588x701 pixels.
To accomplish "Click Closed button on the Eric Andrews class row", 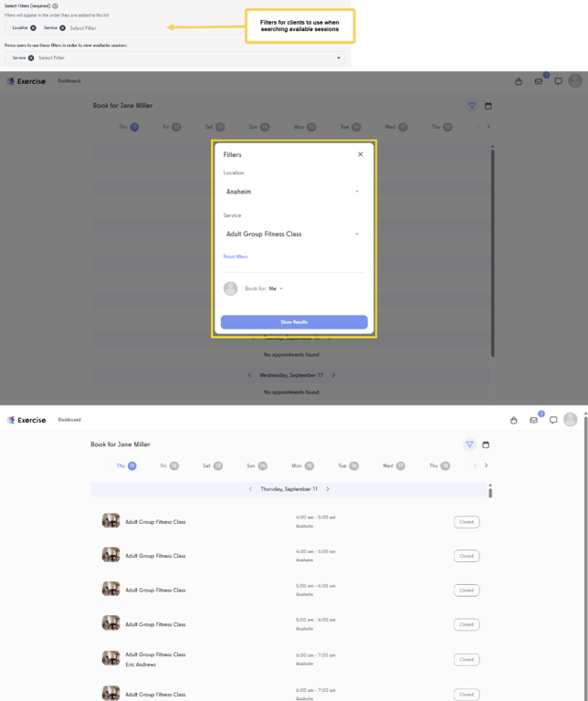I will click(x=467, y=659).
